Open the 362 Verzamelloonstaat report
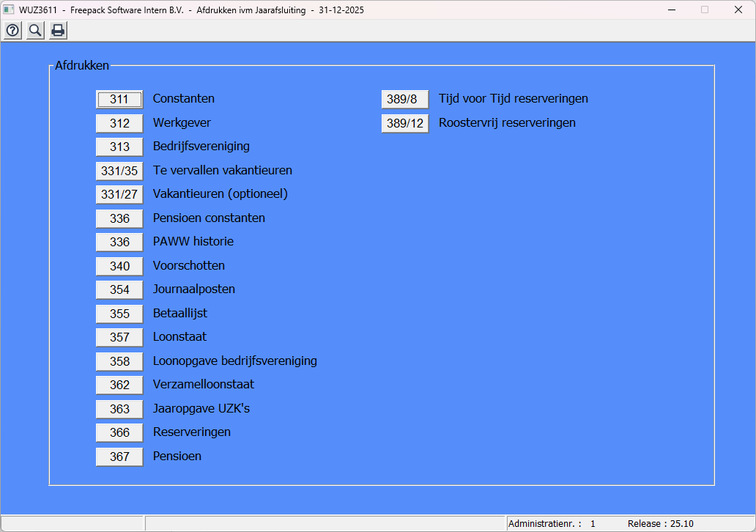 (119, 385)
